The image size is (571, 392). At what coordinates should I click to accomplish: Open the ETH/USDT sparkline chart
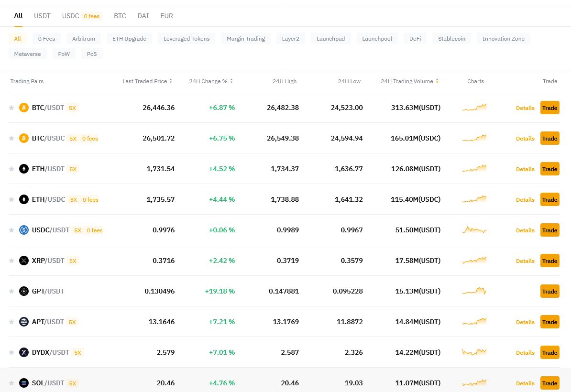click(474, 169)
